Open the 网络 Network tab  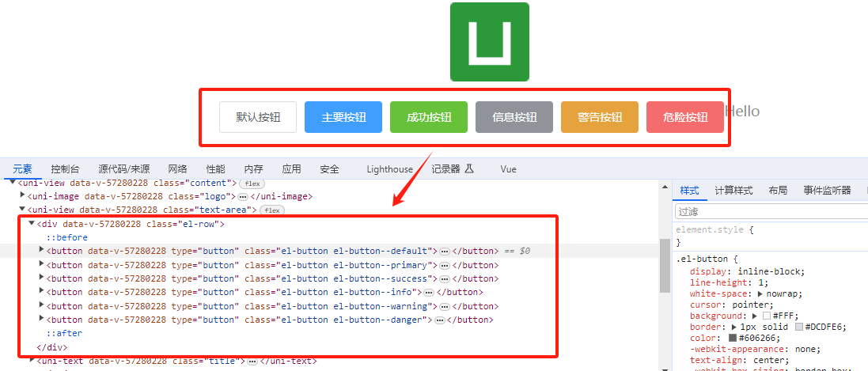pyautogui.click(x=178, y=169)
